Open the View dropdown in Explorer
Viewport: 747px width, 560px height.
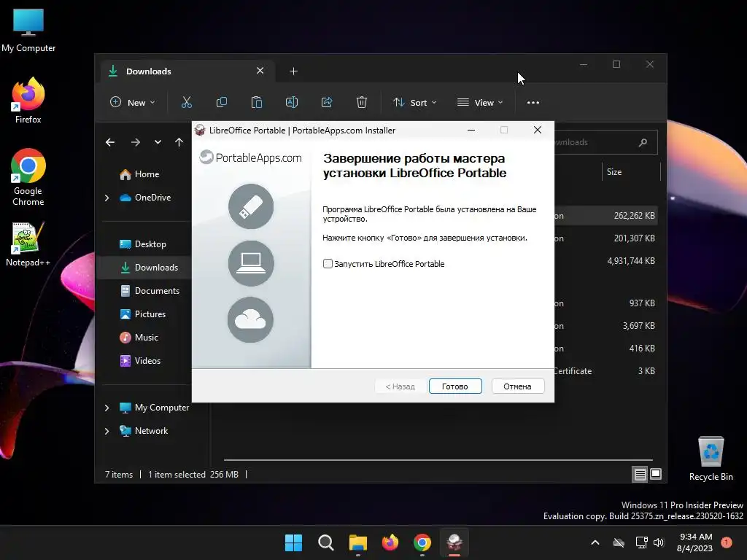tap(480, 102)
